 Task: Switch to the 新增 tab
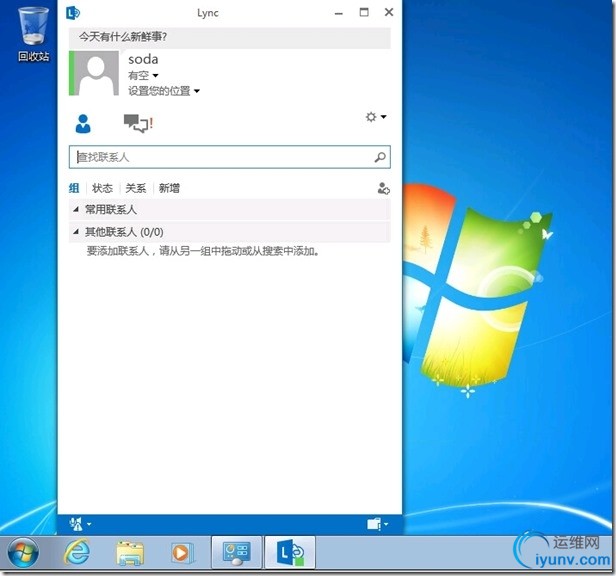pyautogui.click(x=169, y=188)
